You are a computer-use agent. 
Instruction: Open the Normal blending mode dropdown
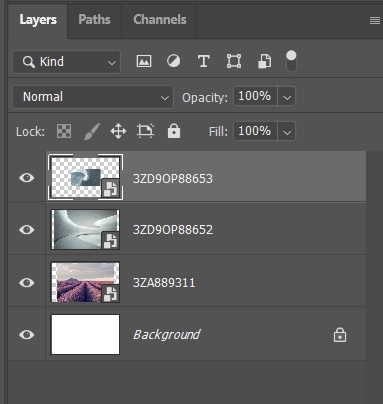tap(93, 97)
